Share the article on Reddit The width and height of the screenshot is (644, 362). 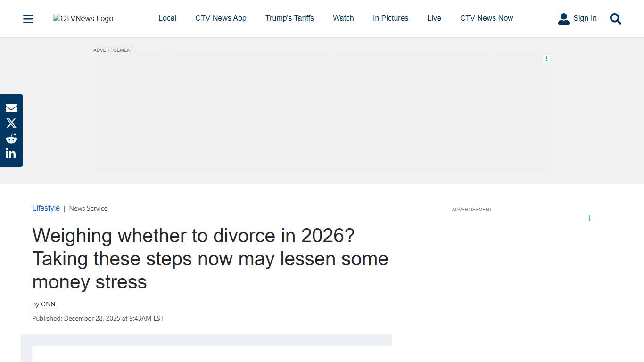click(11, 138)
